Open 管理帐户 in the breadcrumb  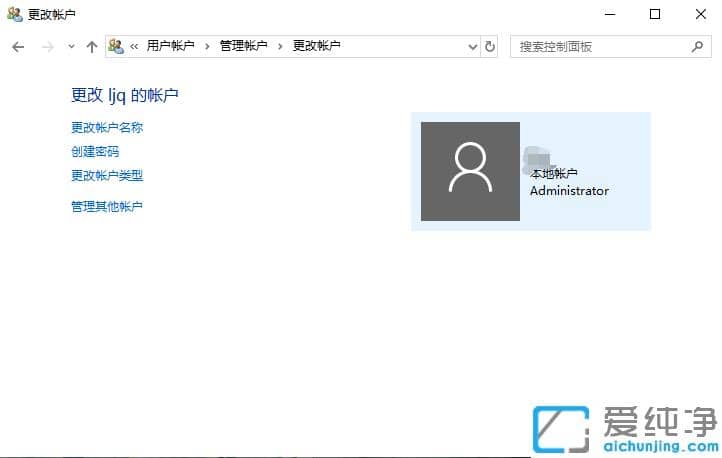pyautogui.click(x=244, y=46)
